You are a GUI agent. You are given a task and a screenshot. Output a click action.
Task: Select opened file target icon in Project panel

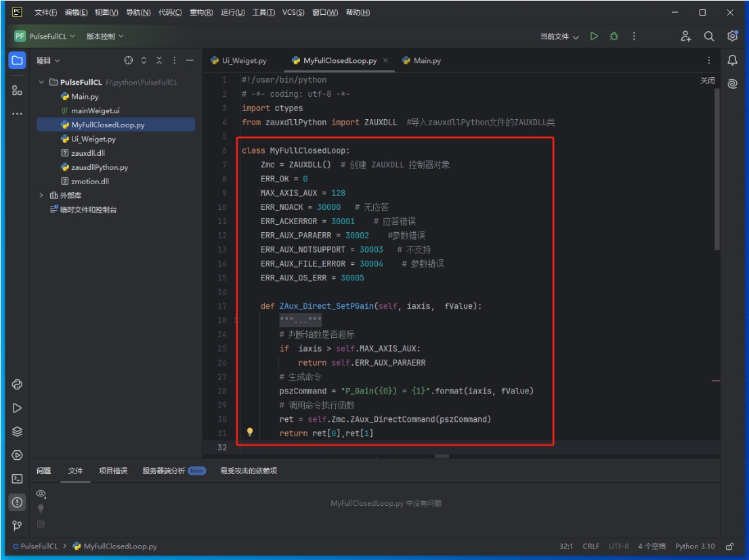point(129,60)
